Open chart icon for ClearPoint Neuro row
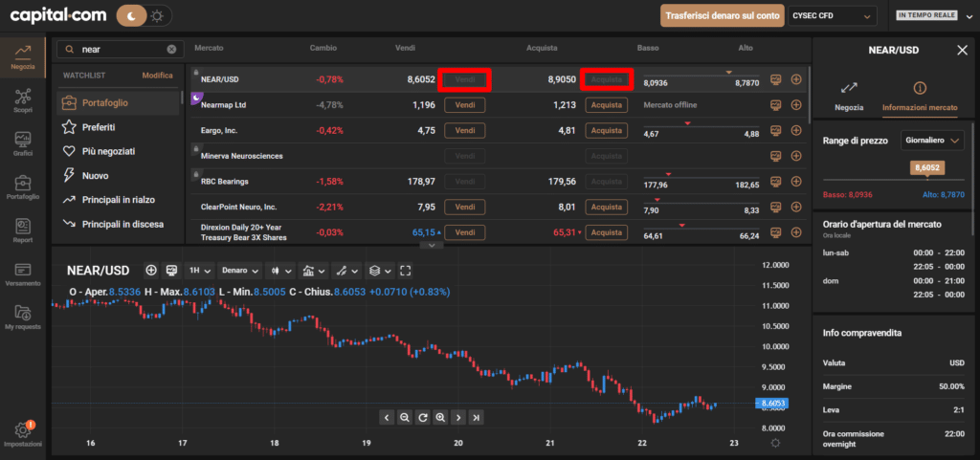 pyautogui.click(x=775, y=207)
